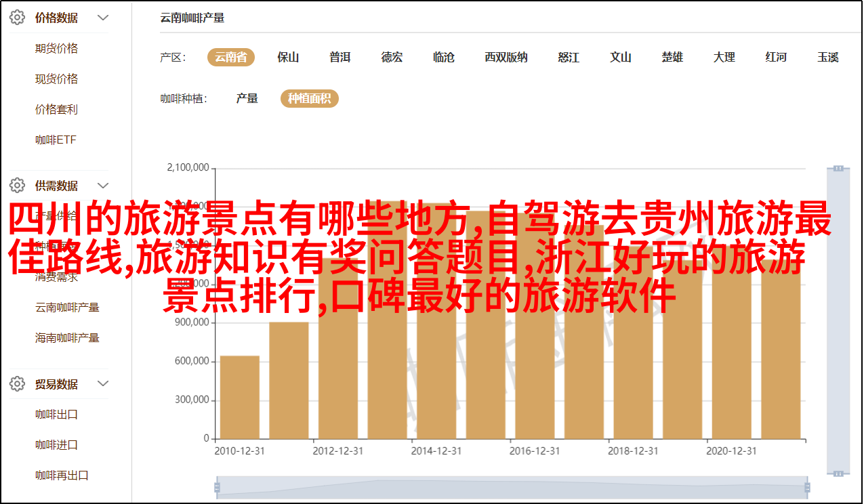Open 咖啡ETF page
864x504 pixels.
(x=56, y=140)
